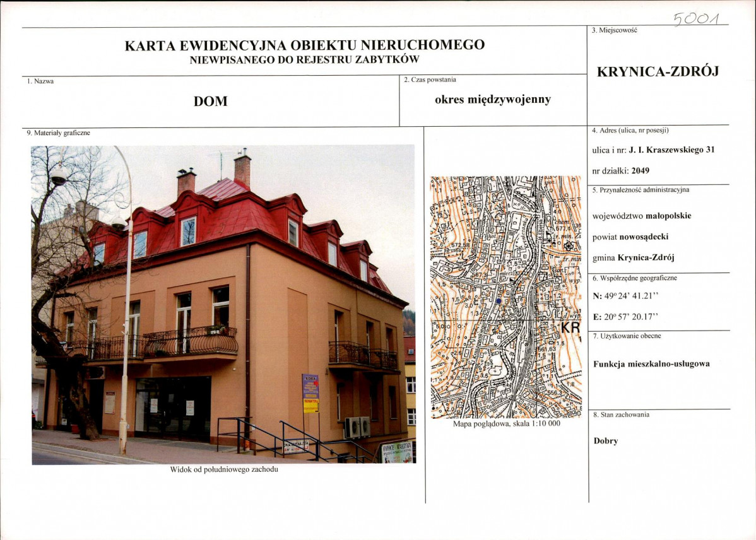The width and height of the screenshot is (756, 540).
Task: Open the overview map image
Action: click(x=505, y=297)
